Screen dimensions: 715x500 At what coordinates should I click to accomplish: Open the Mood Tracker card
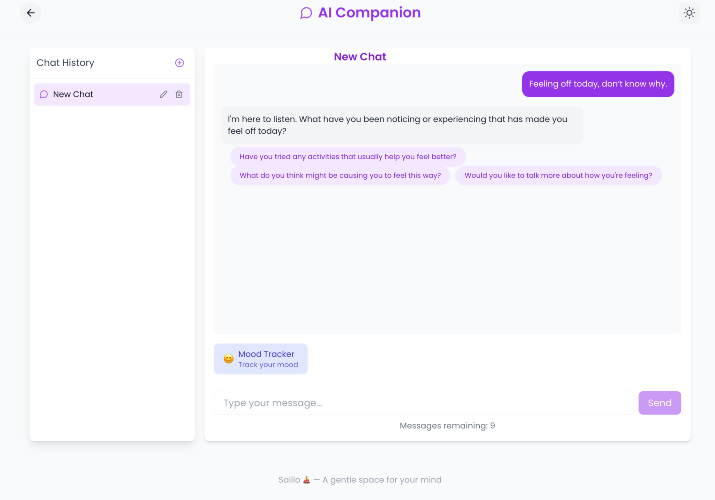coord(260,359)
